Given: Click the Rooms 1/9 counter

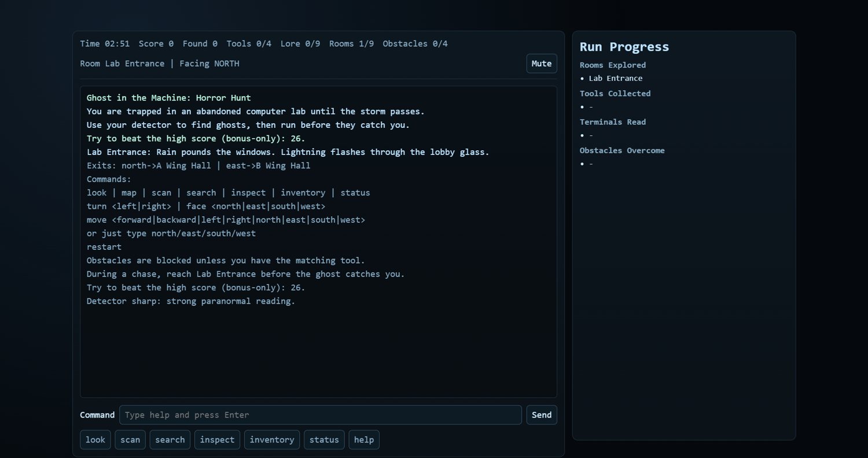Looking at the screenshot, I should [352, 44].
